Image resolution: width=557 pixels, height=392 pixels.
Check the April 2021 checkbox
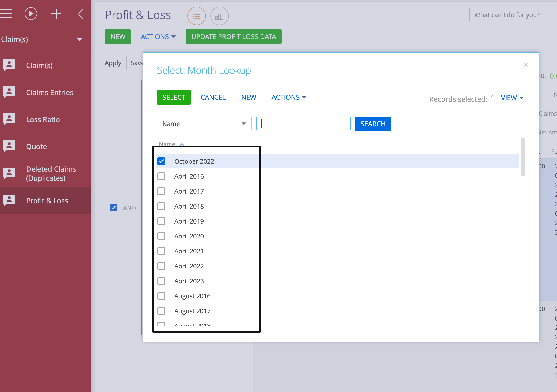161,251
